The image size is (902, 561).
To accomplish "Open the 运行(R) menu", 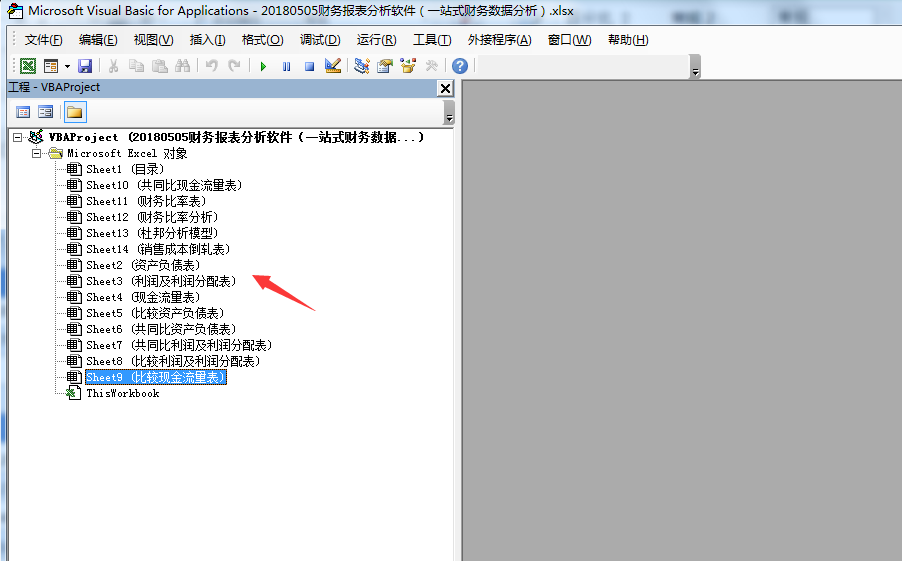I will pos(376,40).
